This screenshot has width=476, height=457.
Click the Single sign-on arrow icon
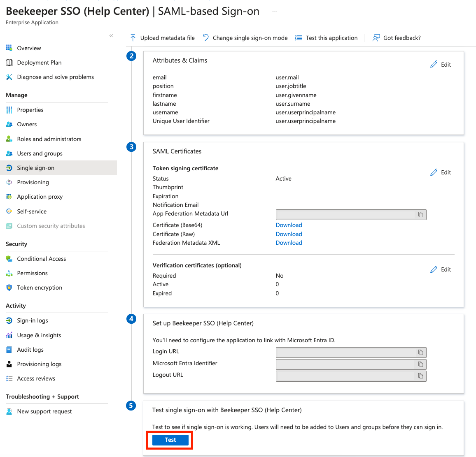click(x=9, y=168)
